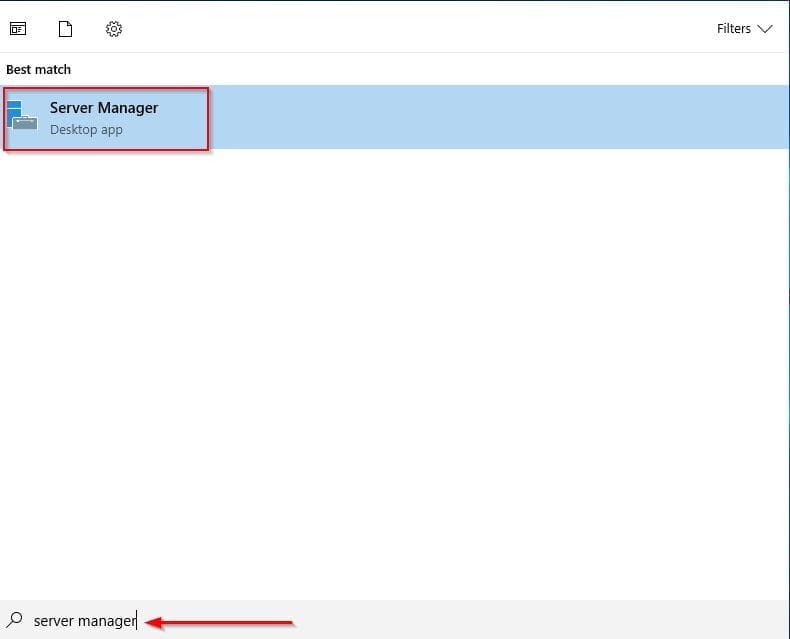The image size is (790, 639).
Task: Select the Documents filter icon
Action: tap(66, 29)
